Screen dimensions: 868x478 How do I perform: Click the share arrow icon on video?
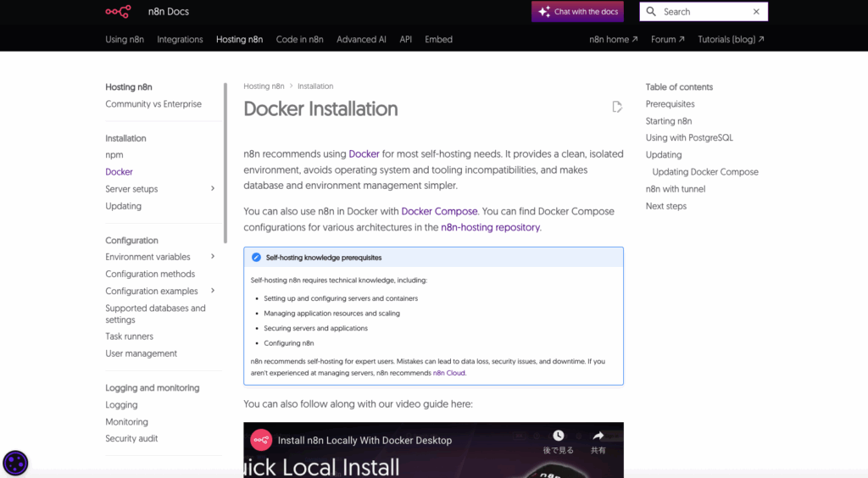598,436
